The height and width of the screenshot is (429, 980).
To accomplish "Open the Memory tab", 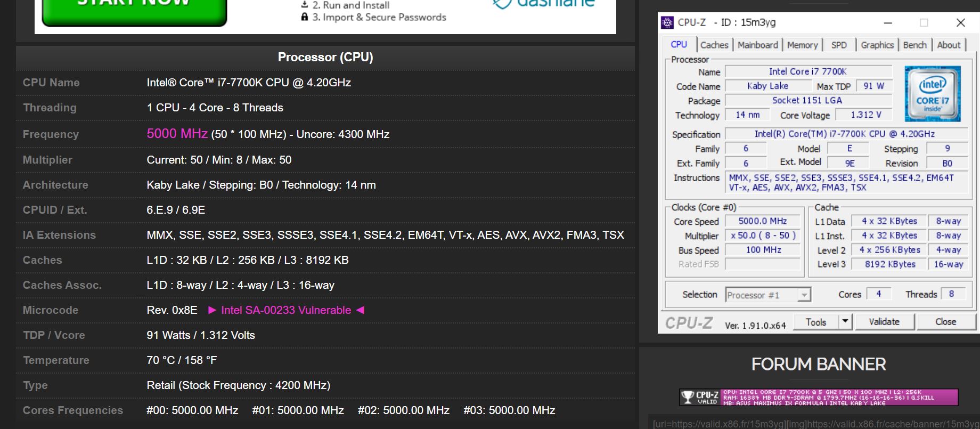I will [802, 45].
